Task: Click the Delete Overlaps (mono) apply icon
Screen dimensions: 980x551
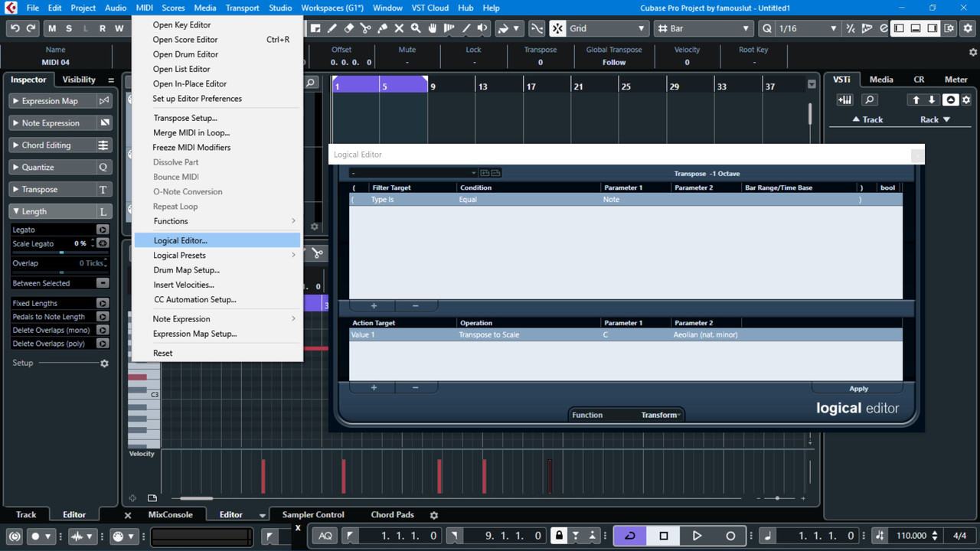Action: [103, 330]
